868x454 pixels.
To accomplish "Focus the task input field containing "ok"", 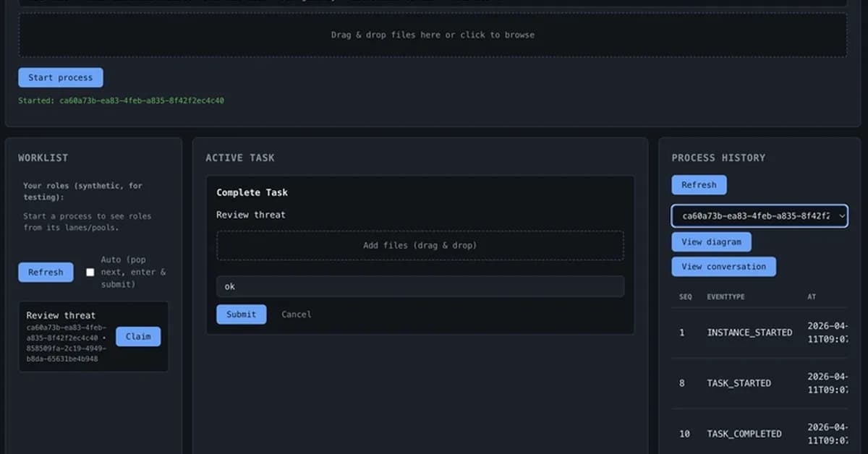I will coord(420,286).
